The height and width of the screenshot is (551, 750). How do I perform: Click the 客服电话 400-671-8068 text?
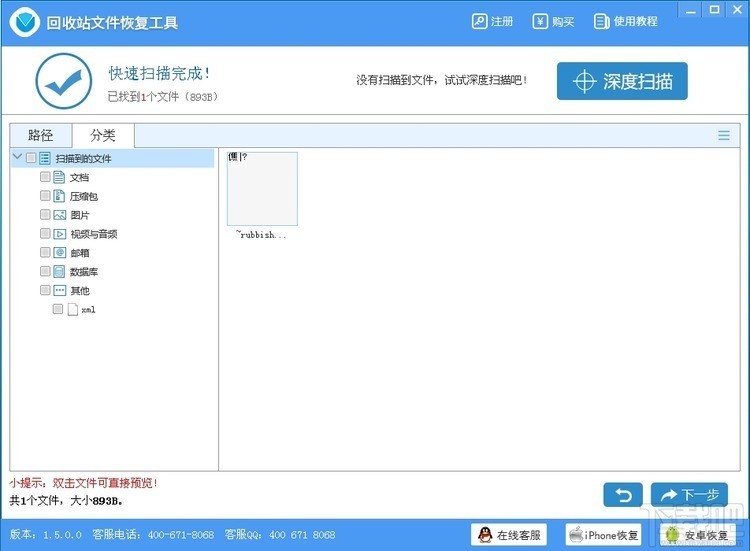tap(154, 535)
